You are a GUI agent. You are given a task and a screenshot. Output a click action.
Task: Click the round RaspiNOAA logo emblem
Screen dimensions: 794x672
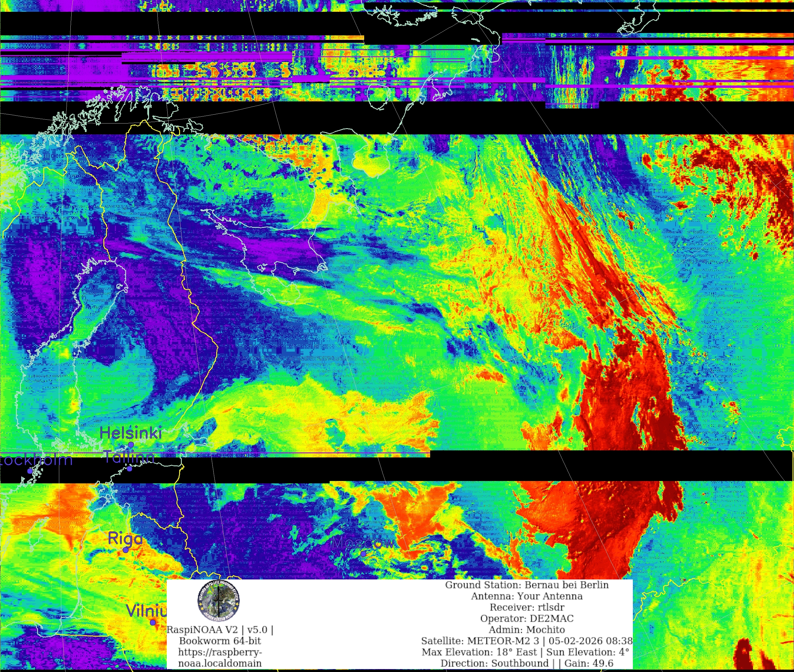(x=218, y=601)
